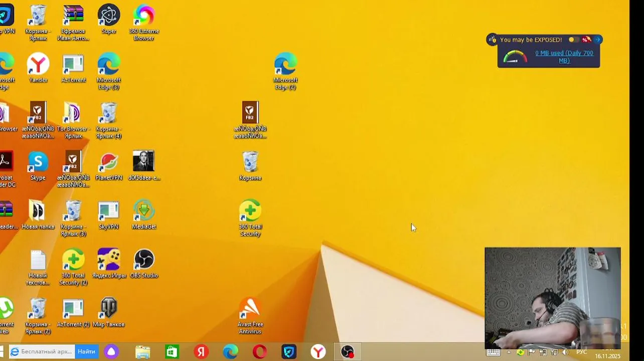Select the Tor Browser - Ярлык icon

(x=73, y=120)
